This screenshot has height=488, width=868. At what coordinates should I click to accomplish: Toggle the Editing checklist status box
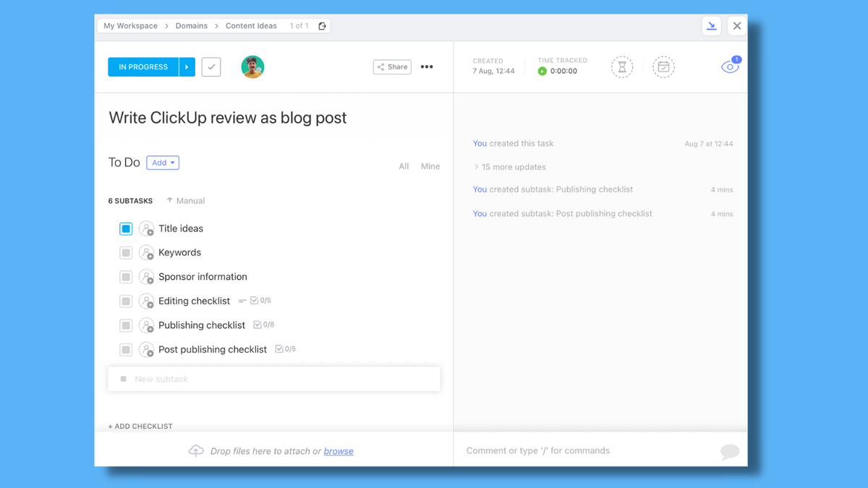(x=126, y=301)
